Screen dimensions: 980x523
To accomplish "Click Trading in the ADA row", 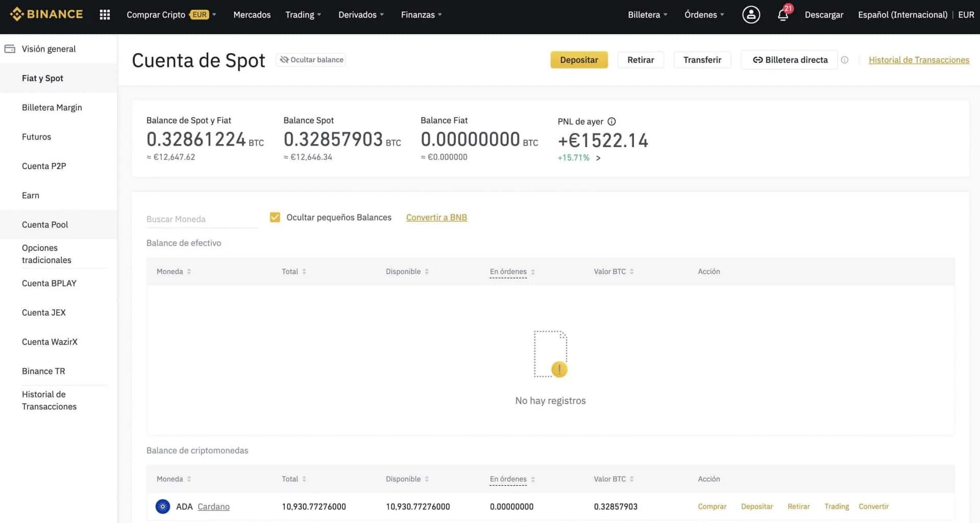I will click(x=837, y=507).
